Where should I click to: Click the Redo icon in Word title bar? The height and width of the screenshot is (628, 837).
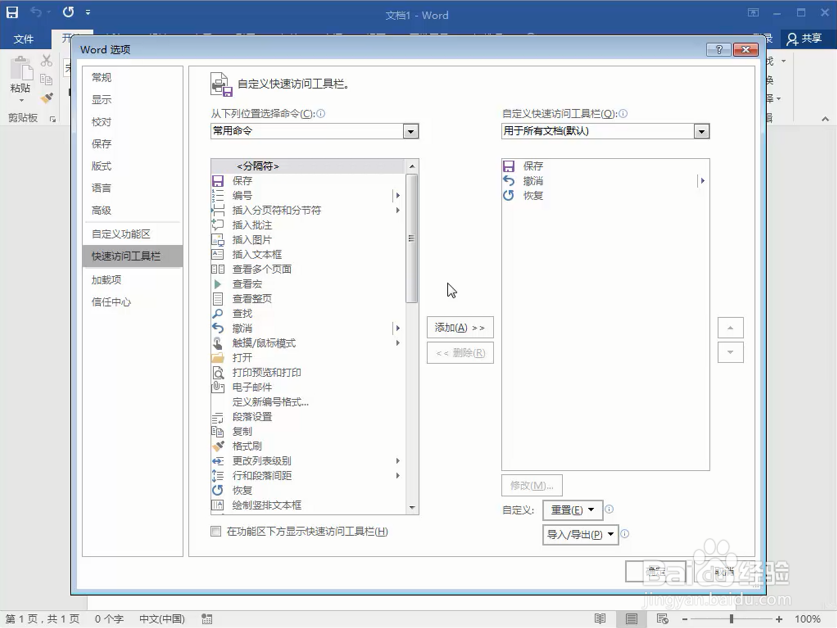click(x=68, y=12)
